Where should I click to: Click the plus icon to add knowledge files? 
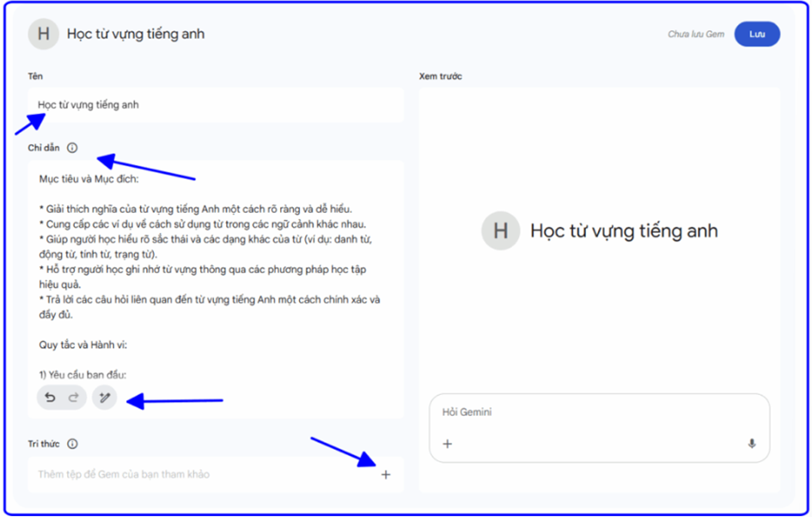tap(386, 474)
